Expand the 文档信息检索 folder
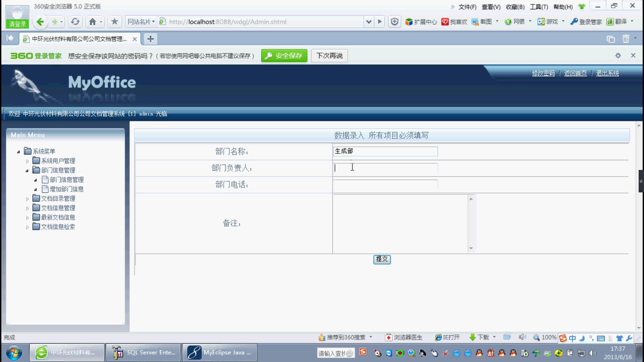This screenshot has width=644, height=362. pos(28,227)
